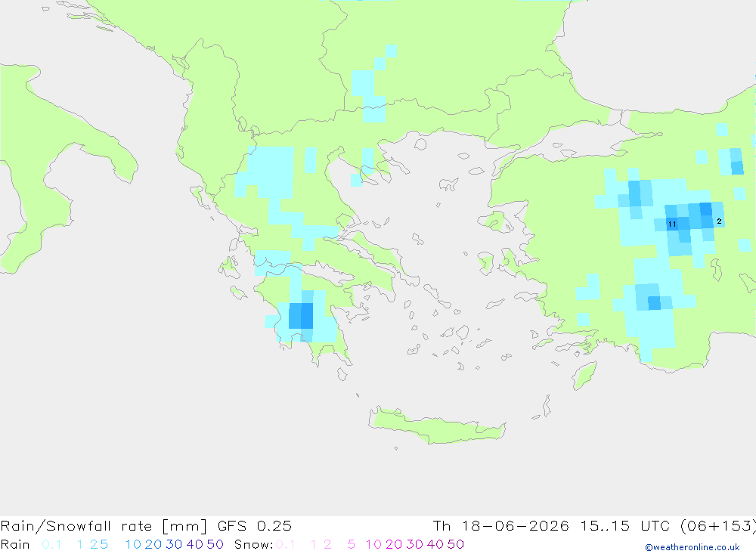The height and width of the screenshot is (554, 756).
Task: Select the Rain 1 legend value
Action: 80,544
